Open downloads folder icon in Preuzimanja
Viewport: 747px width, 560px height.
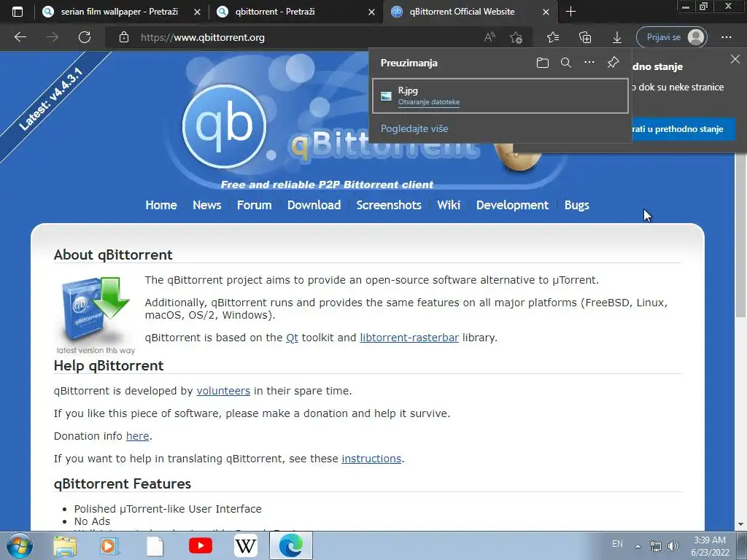543,63
